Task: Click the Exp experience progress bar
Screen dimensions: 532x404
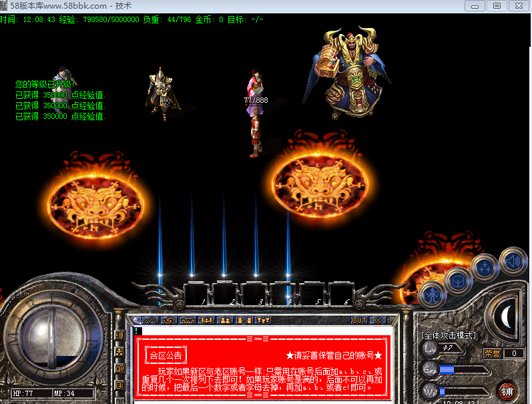Action: click(x=465, y=370)
